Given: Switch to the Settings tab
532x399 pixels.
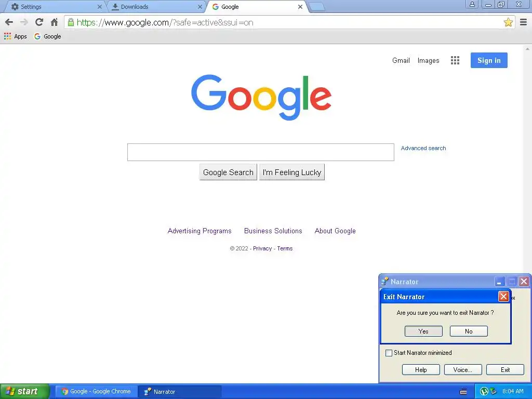Looking at the screenshot, I should point(54,7).
